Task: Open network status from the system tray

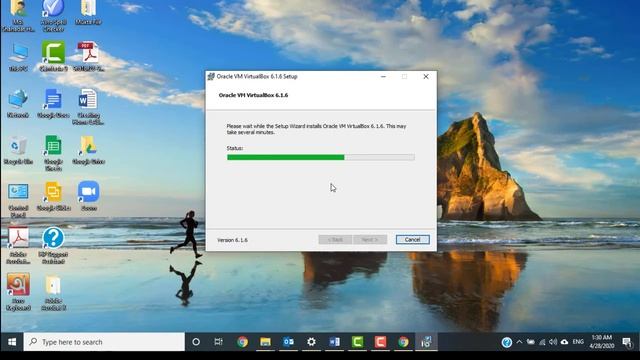Action: pyautogui.click(x=542, y=342)
